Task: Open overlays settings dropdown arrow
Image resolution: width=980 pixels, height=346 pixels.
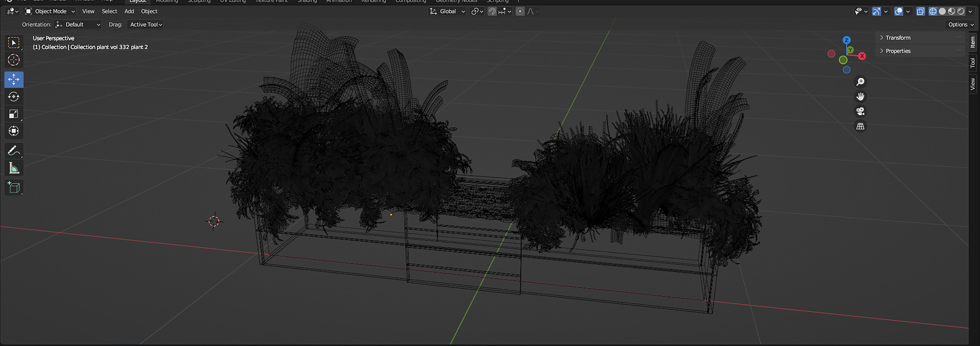Action: pos(908,11)
